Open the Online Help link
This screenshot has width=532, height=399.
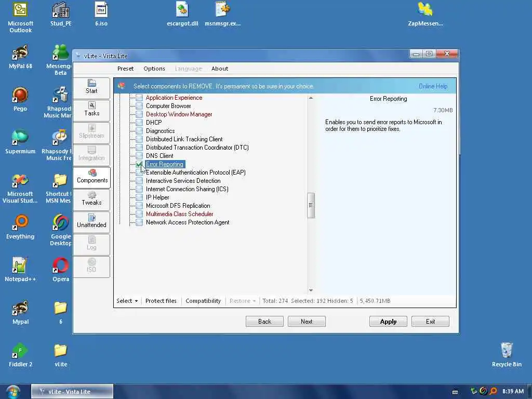433,86
